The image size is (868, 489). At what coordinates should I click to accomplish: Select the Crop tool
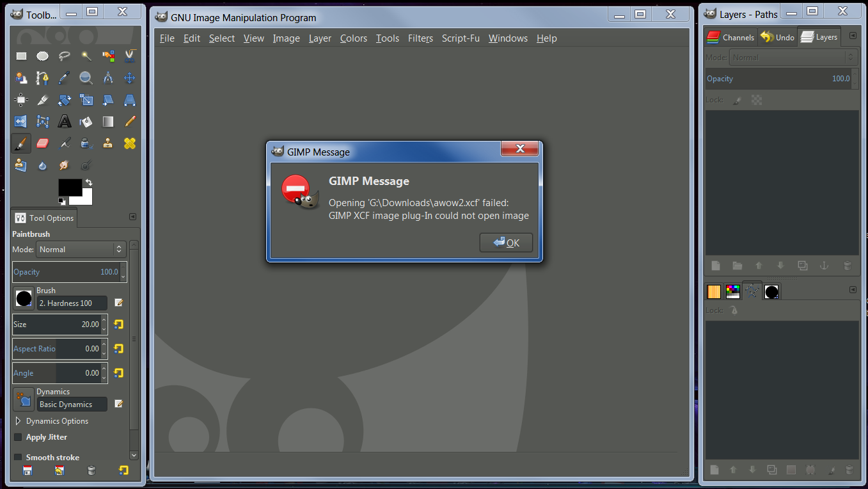click(x=42, y=99)
